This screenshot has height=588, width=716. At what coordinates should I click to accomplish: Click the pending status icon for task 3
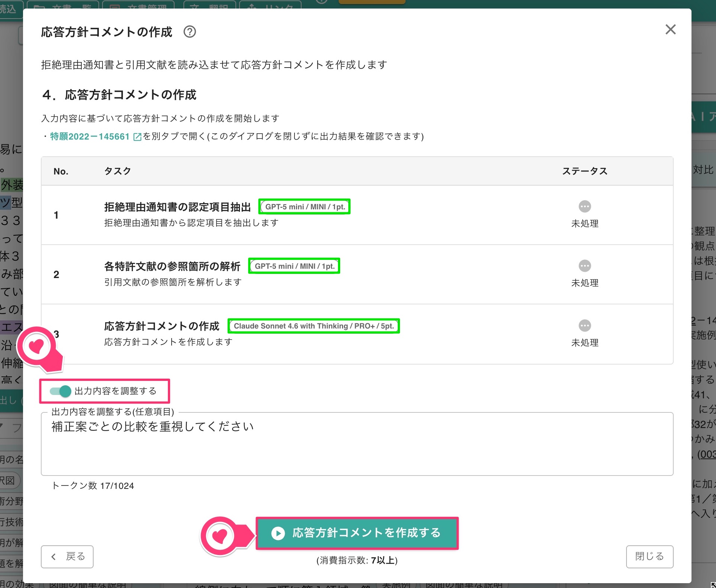(585, 326)
